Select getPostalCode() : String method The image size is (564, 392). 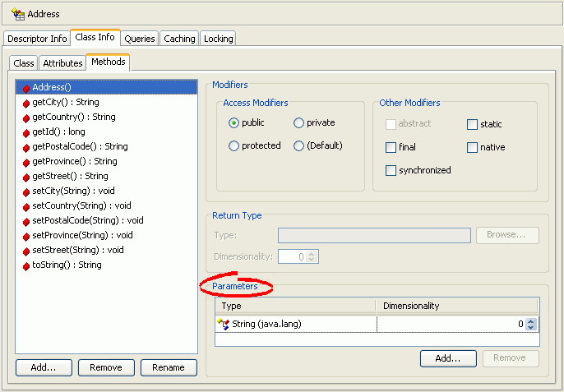(107, 147)
